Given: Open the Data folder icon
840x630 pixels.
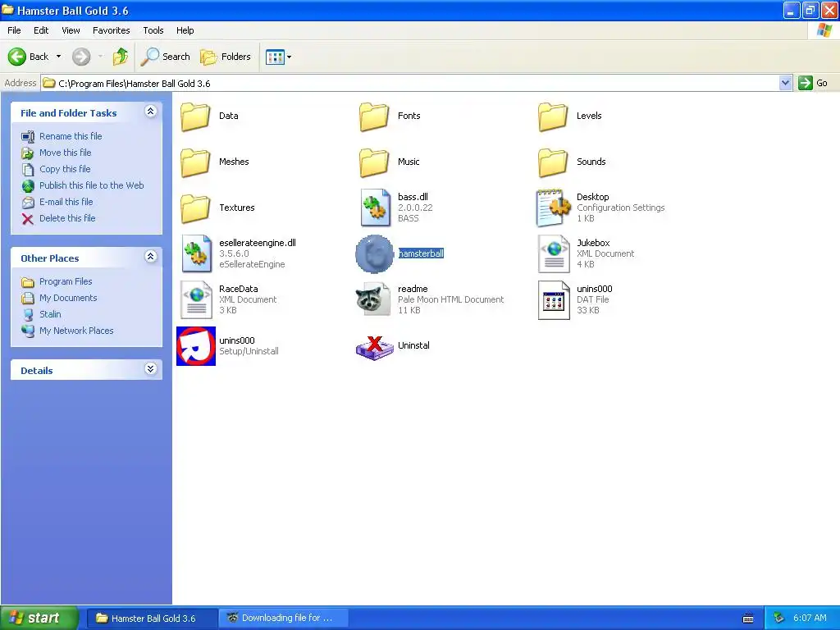Looking at the screenshot, I should (195, 116).
